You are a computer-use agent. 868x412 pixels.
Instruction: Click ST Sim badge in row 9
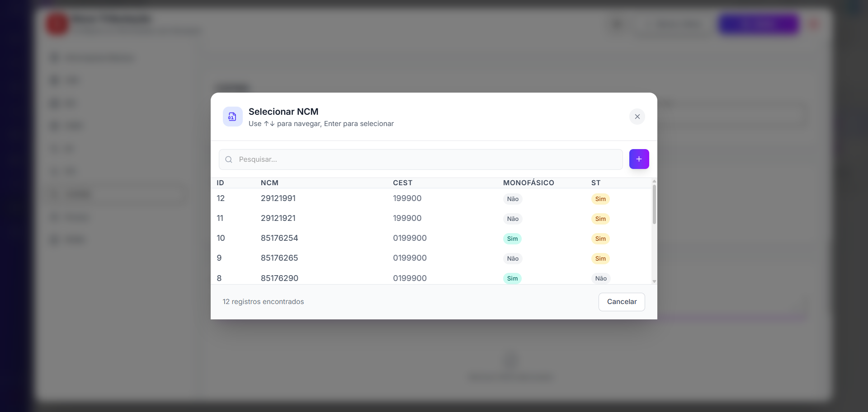pyautogui.click(x=600, y=258)
